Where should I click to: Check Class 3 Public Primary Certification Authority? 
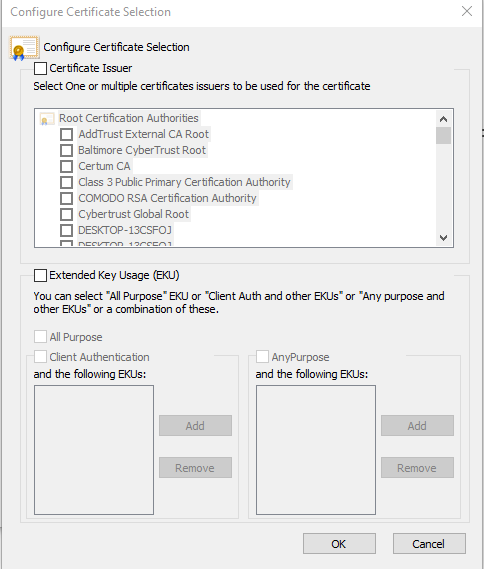coord(66,182)
